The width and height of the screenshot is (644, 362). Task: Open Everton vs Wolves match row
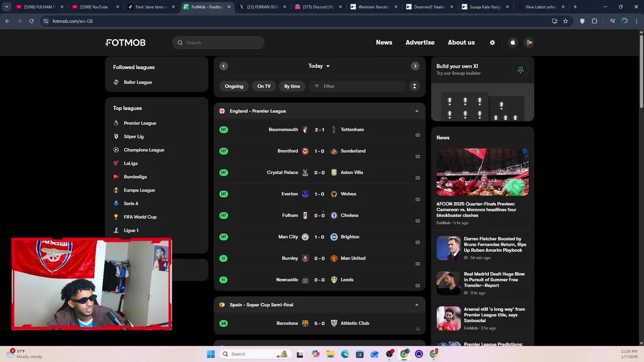point(319,194)
